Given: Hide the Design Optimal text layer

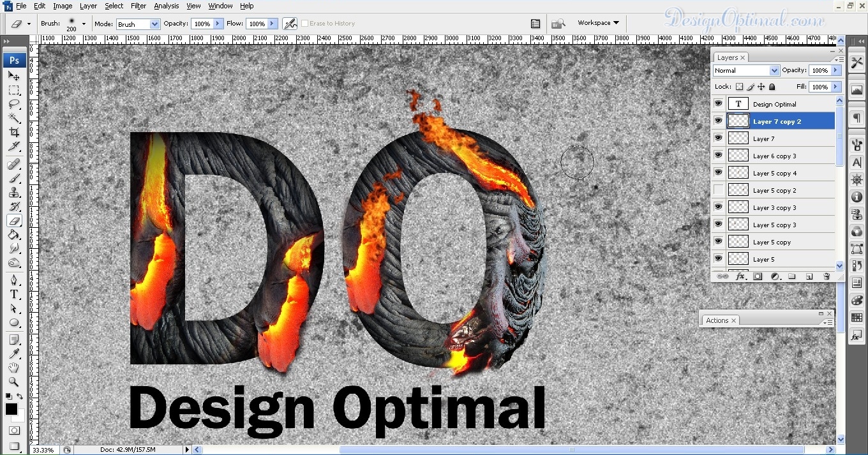Looking at the screenshot, I should (719, 104).
